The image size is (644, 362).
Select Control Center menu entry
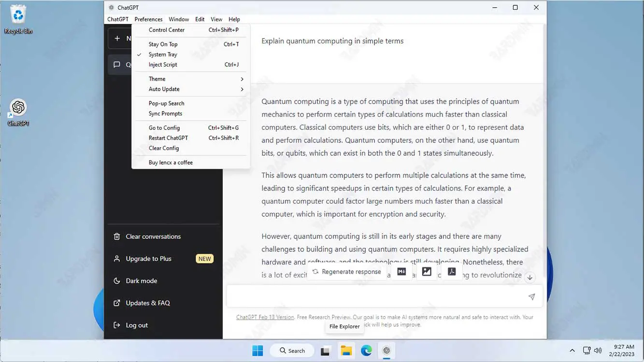pos(191,30)
